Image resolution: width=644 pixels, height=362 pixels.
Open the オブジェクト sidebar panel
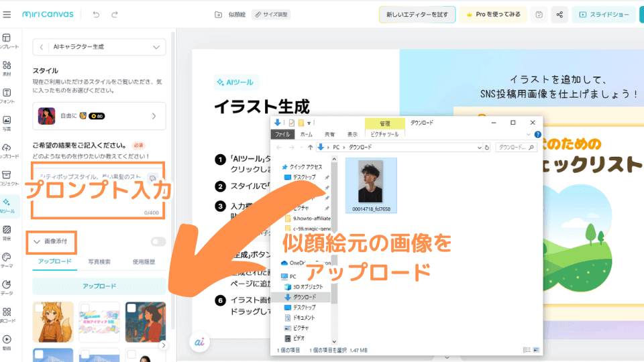point(7,178)
